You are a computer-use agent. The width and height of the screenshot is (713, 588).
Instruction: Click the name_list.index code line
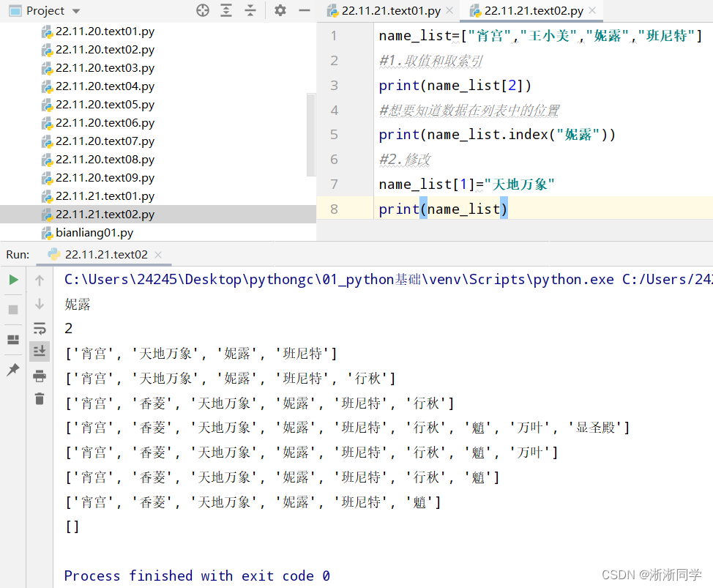(497, 134)
